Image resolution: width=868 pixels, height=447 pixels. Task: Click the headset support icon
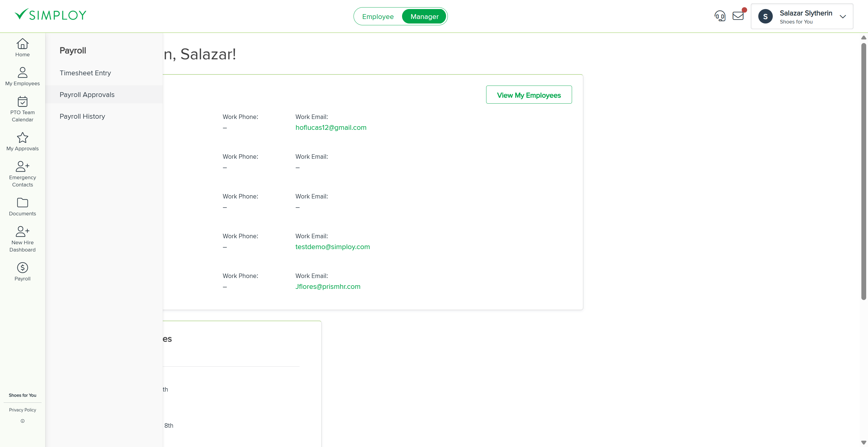click(720, 15)
